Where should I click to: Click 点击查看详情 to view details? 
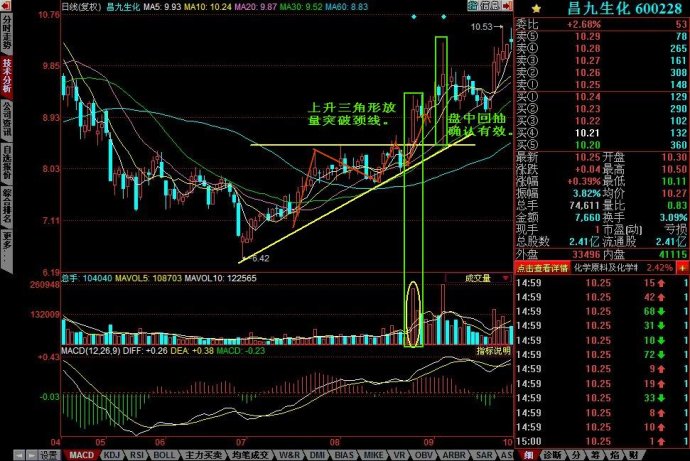(543, 267)
